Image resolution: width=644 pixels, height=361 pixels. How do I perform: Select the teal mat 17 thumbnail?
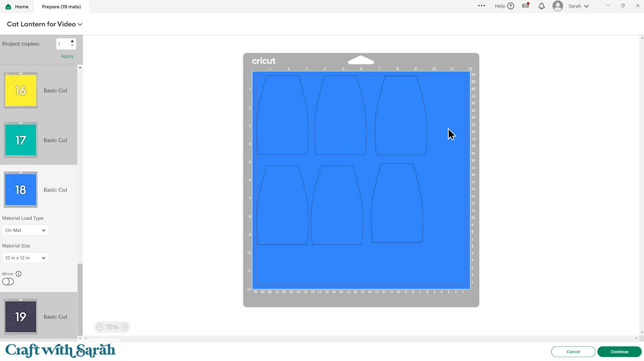[21, 140]
